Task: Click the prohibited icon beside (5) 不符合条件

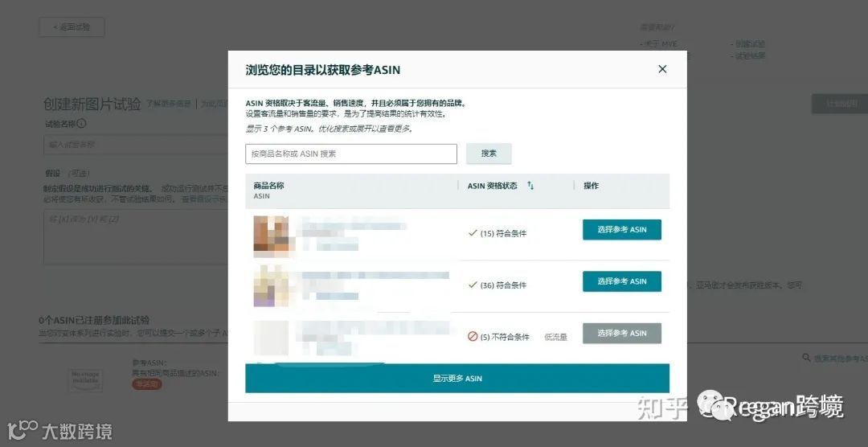Action: point(473,336)
